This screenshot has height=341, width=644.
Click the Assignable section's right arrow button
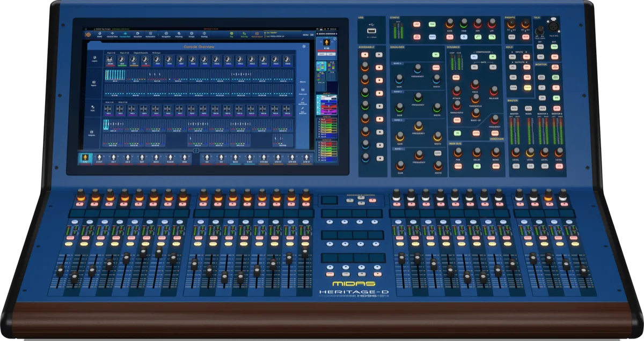click(379, 55)
